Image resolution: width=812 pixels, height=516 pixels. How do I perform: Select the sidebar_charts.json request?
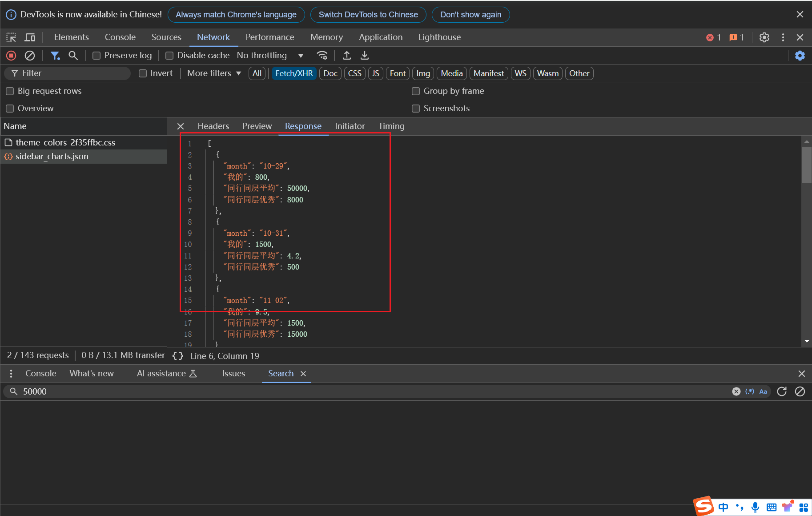click(52, 157)
